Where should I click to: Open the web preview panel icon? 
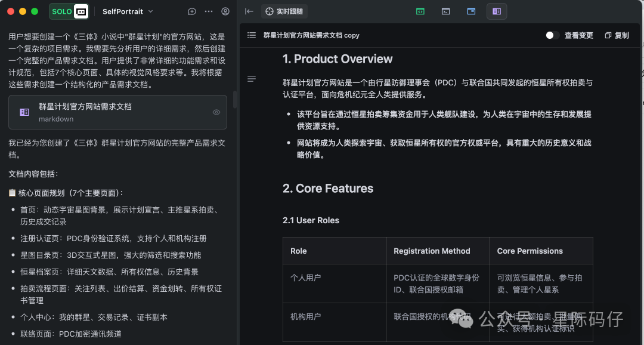click(471, 11)
